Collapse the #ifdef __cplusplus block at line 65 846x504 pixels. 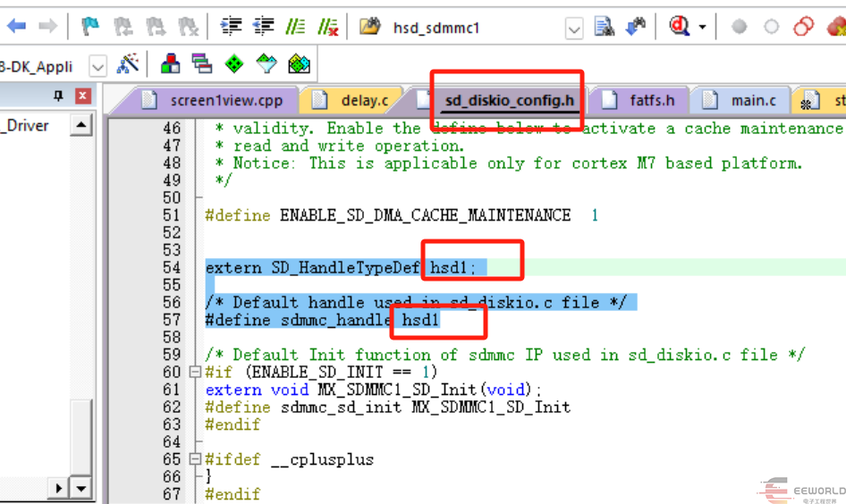pos(196,460)
